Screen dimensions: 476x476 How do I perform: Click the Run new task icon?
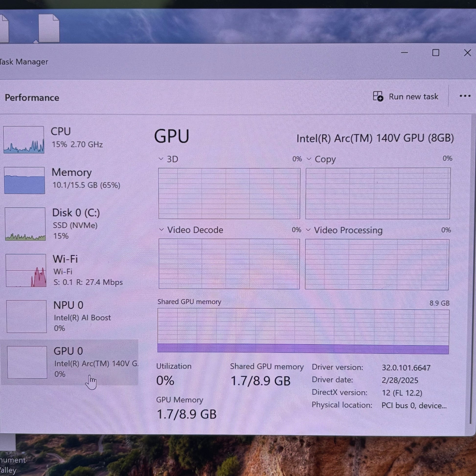[x=378, y=96]
